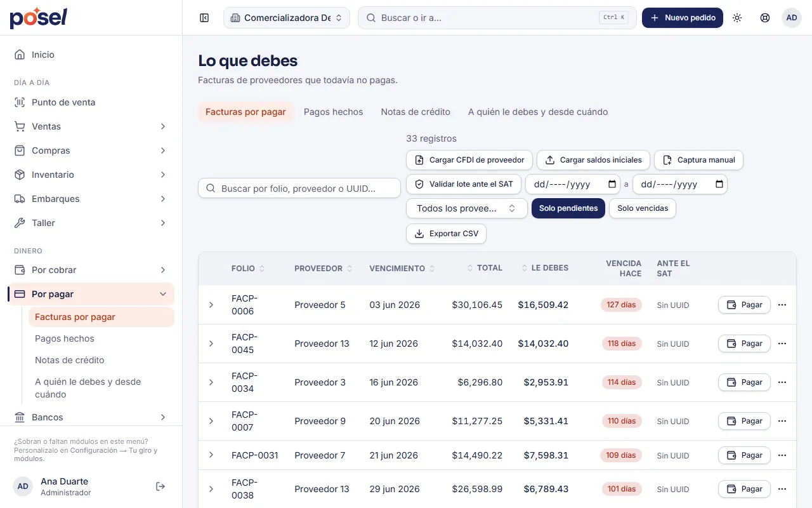Open the more-options dots for FACP-0034
Image resolution: width=812 pixels, height=508 pixels.
click(782, 382)
